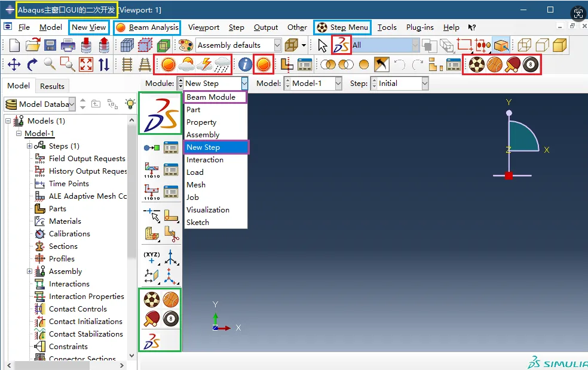Click the New model database icon
588x370 pixels.
click(14, 45)
